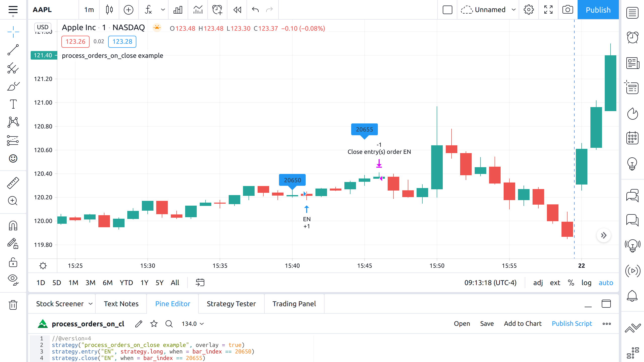
Task: Activate bar replay rewind icon
Action: point(237,10)
